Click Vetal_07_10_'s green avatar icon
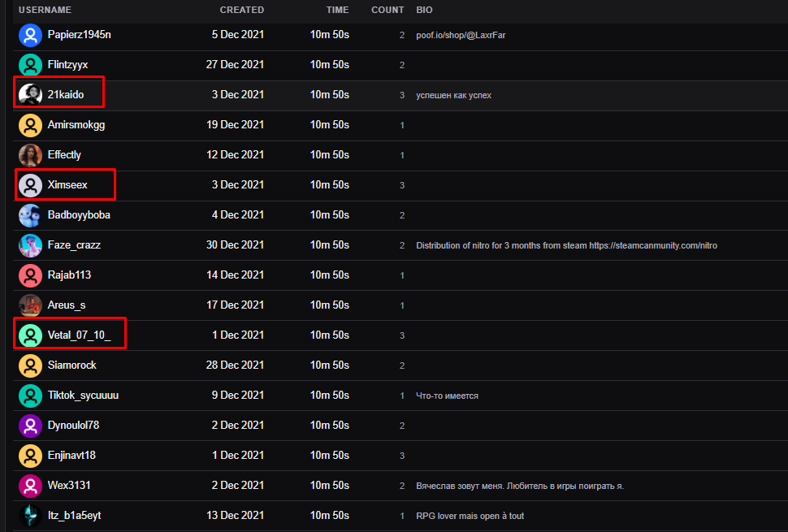The height and width of the screenshot is (532, 788). pos(30,335)
